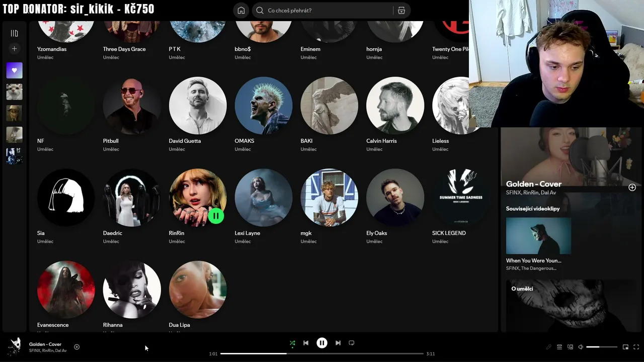Select the Yzomandias artist name

tap(52, 49)
